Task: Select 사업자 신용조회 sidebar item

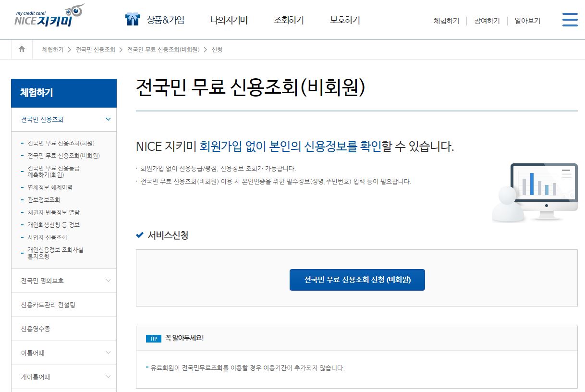Action: [x=47, y=237]
